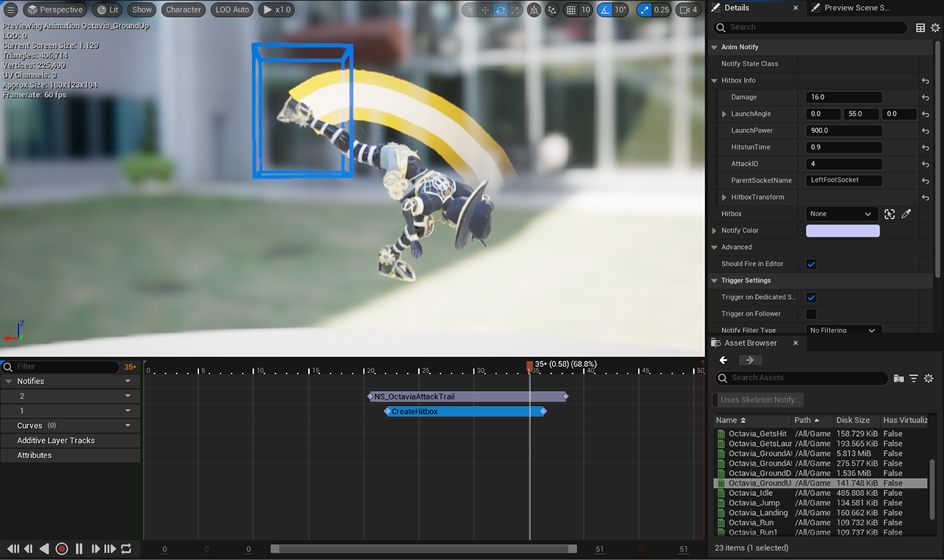The image size is (944, 560).
Task: Open the Character menu in viewport
Action: tap(184, 10)
